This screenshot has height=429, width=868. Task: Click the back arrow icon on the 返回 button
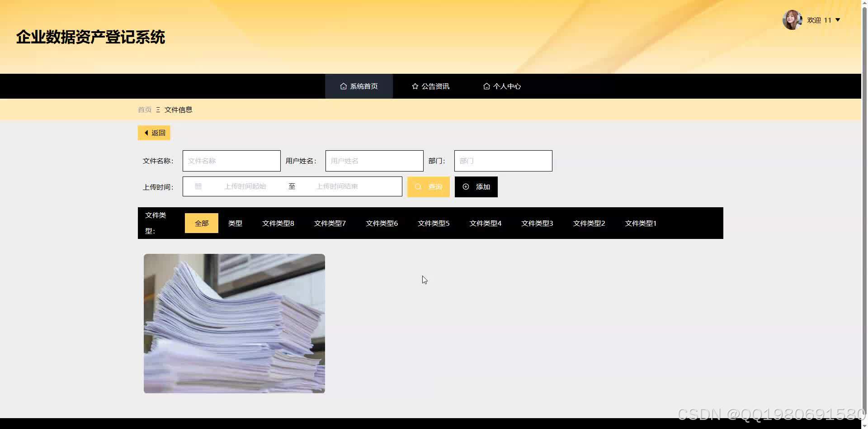point(146,133)
